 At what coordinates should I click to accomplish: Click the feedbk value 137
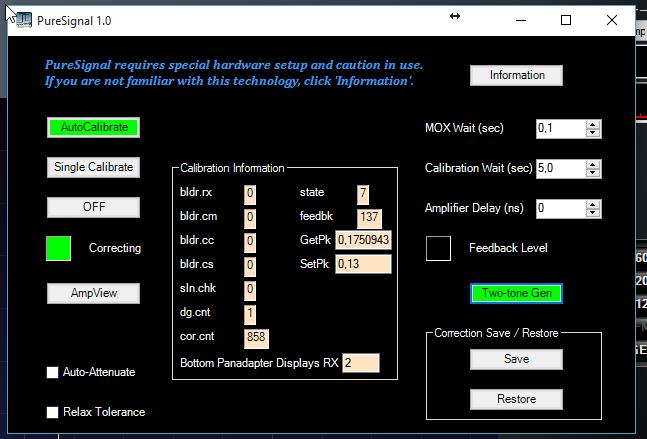click(x=369, y=217)
